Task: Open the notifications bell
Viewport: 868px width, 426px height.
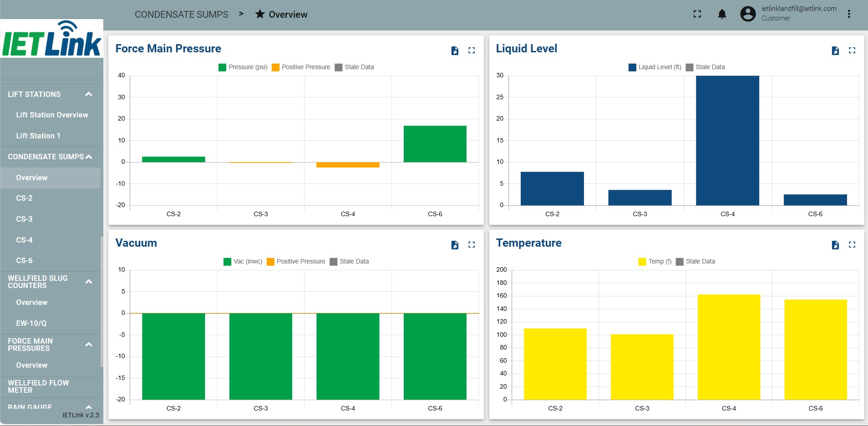Action: pyautogui.click(x=722, y=14)
